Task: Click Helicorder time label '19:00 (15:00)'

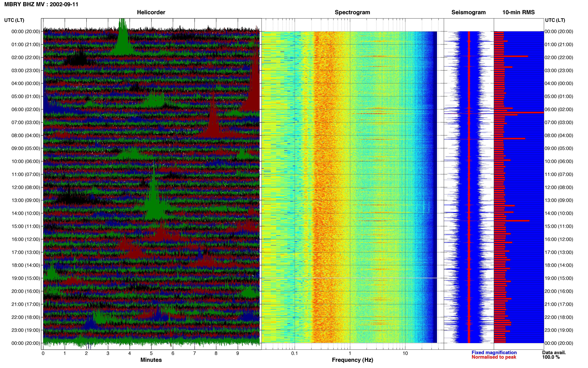Action: (x=26, y=278)
